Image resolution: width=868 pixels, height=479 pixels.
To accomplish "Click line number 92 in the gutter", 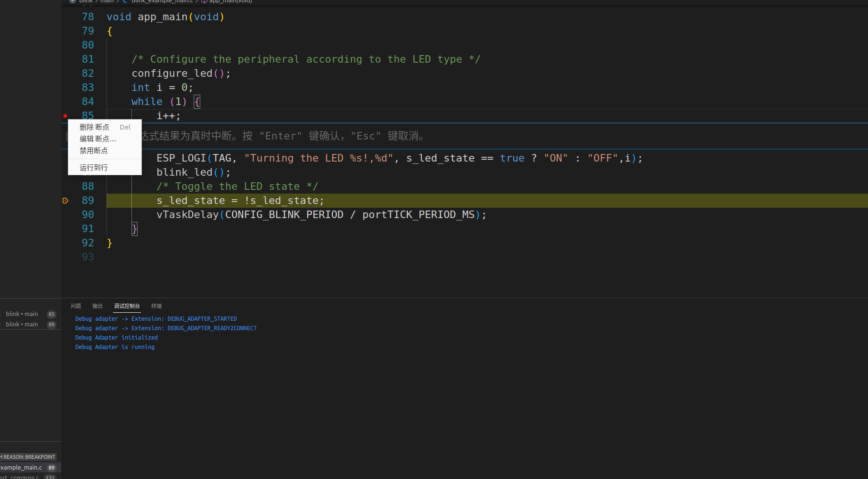I will [x=88, y=243].
